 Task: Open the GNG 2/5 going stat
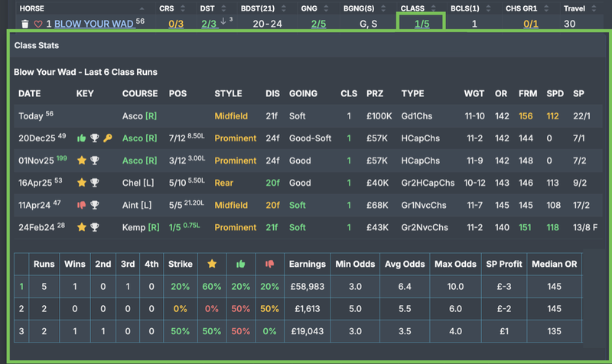tap(317, 24)
